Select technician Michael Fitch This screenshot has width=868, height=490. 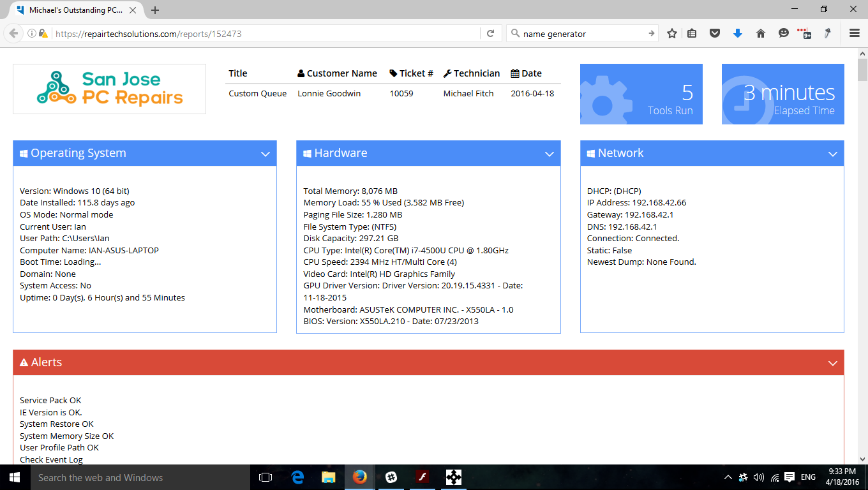click(468, 93)
